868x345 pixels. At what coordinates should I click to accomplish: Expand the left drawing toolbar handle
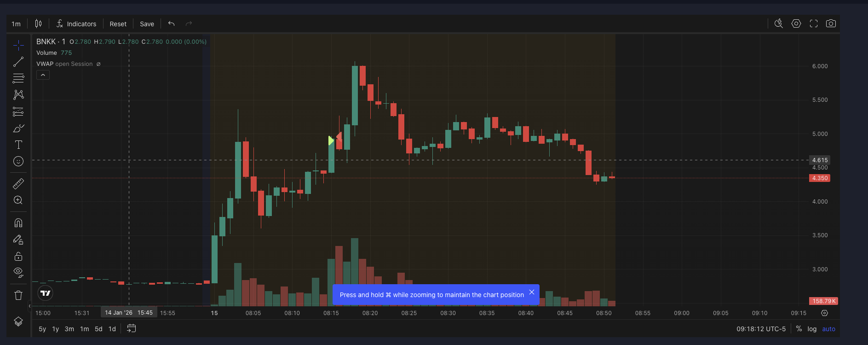coord(29,306)
